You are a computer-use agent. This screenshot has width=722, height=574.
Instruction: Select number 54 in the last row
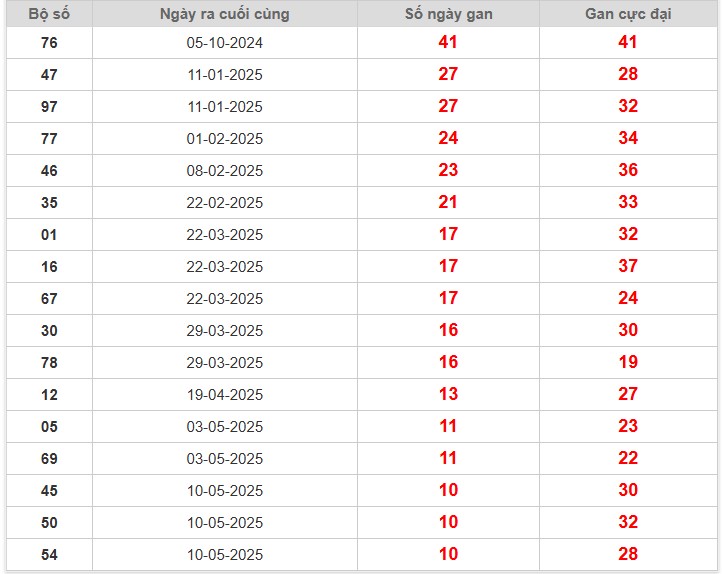click(x=49, y=554)
